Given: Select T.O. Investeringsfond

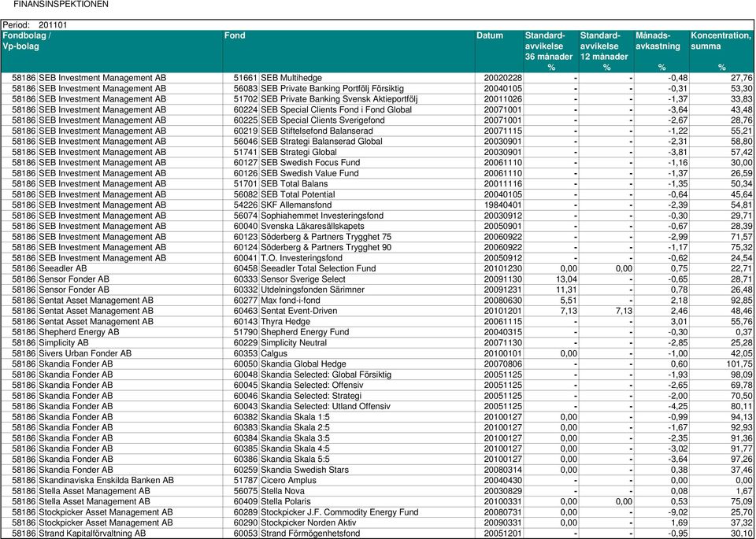Looking at the screenshot, I should point(302,258).
